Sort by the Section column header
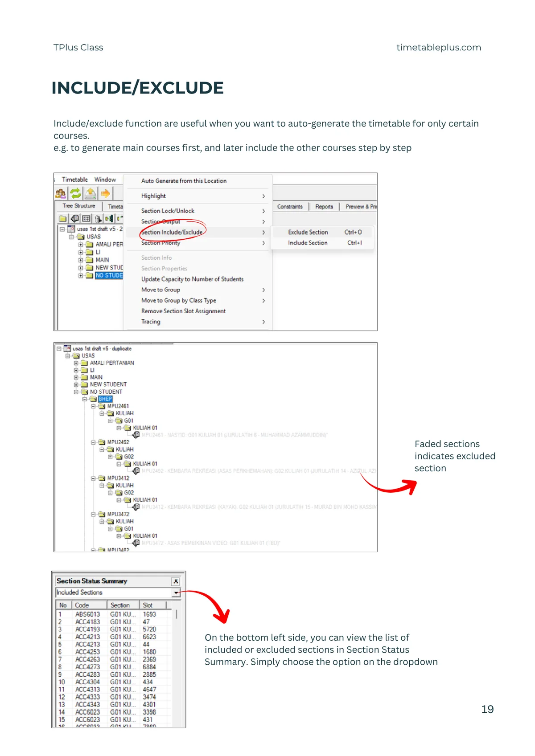535x756 pixels. click(x=123, y=605)
